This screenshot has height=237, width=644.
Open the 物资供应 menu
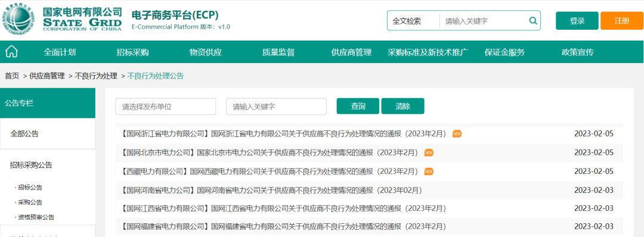click(x=205, y=52)
